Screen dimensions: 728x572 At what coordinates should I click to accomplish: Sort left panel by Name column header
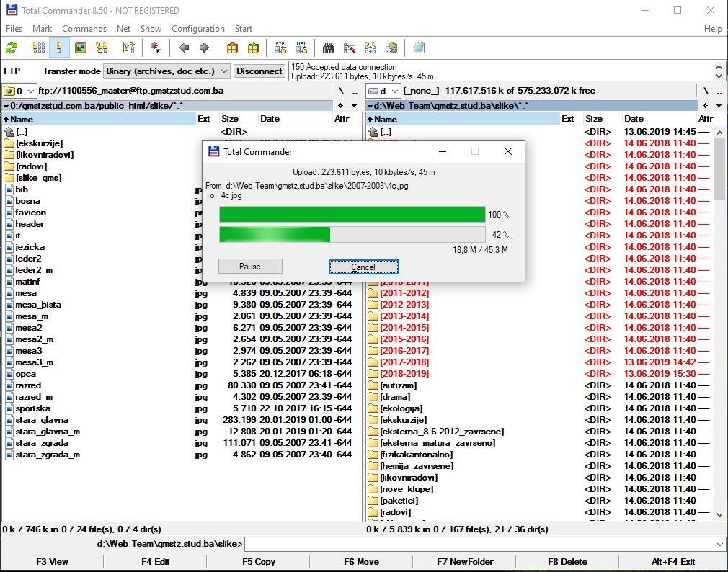pyautogui.click(x=99, y=119)
